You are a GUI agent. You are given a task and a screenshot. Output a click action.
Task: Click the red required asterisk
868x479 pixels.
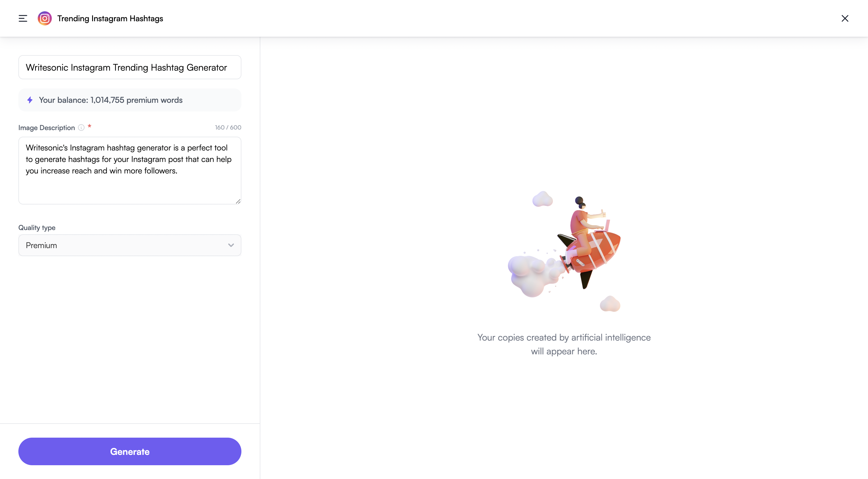[x=89, y=126]
